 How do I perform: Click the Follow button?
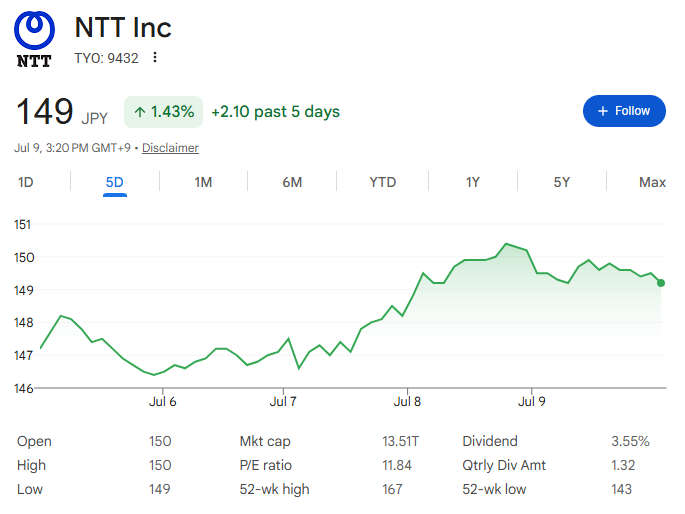pyautogui.click(x=624, y=111)
